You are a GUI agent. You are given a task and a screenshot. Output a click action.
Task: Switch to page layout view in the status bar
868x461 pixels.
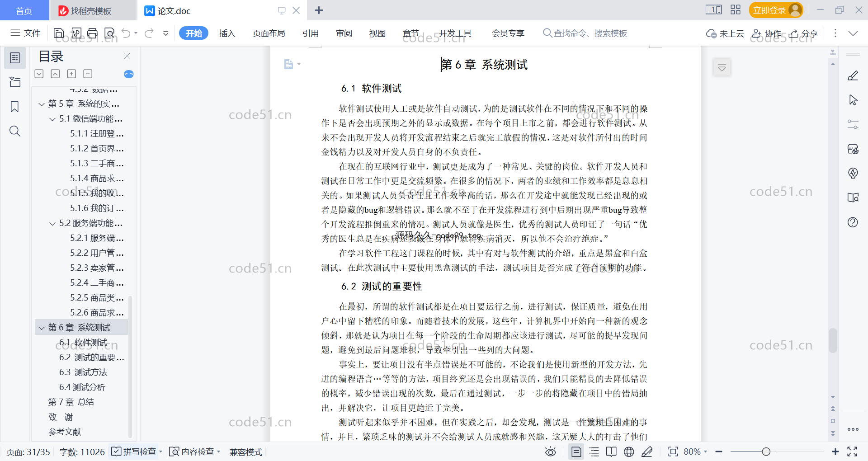click(x=576, y=452)
